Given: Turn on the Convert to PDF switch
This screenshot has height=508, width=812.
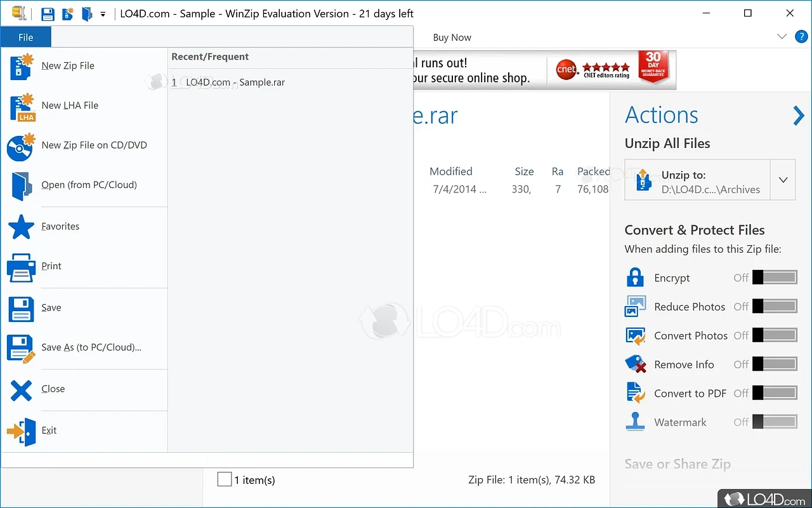Looking at the screenshot, I should (774, 393).
